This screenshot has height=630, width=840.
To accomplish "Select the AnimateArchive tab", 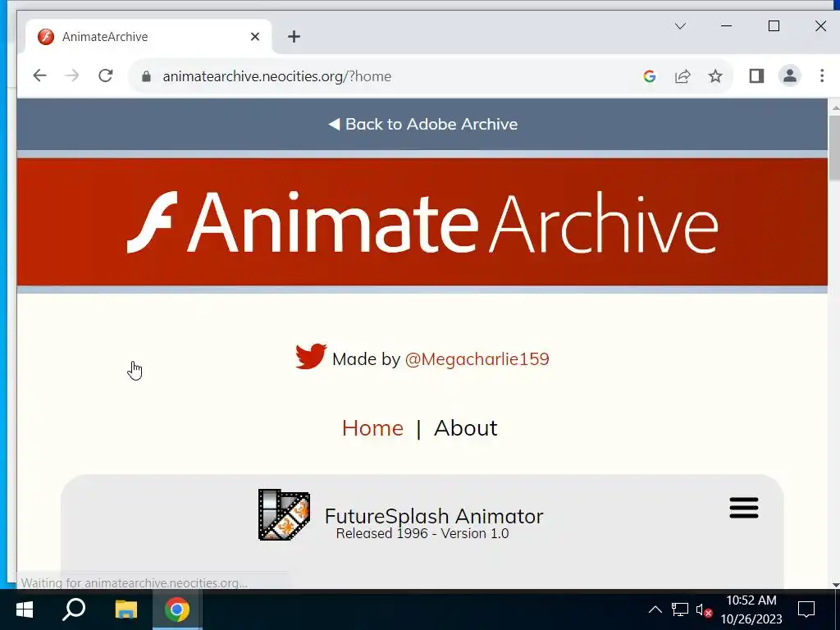I will (x=148, y=36).
